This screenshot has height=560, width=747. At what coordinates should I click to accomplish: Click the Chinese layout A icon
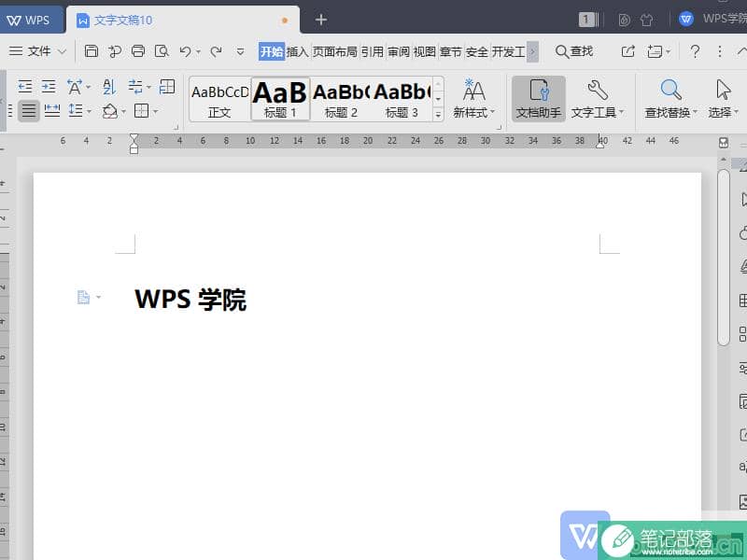tap(75, 87)
